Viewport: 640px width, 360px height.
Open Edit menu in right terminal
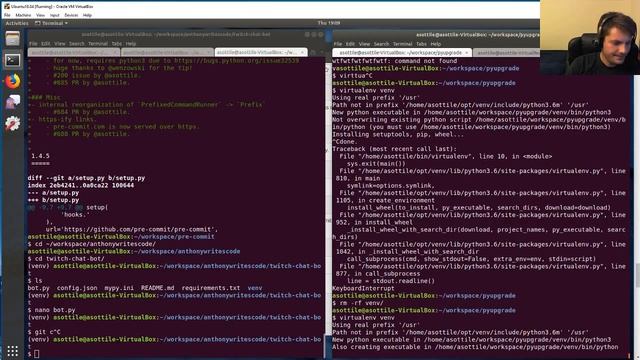(350, 44)
